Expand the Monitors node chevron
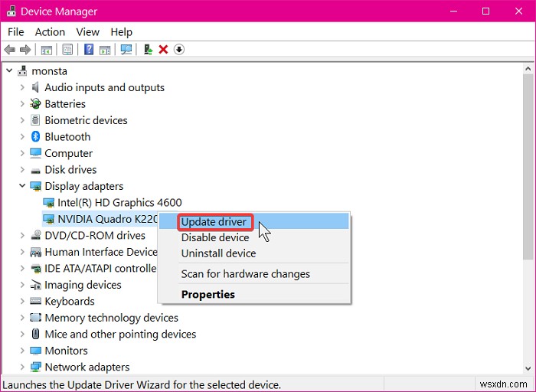Screen dimensions: 536x392 point(22,351)
